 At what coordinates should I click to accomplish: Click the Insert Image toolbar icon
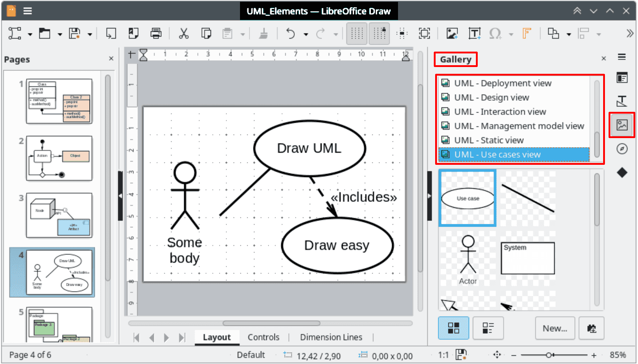tap(451, 33)
